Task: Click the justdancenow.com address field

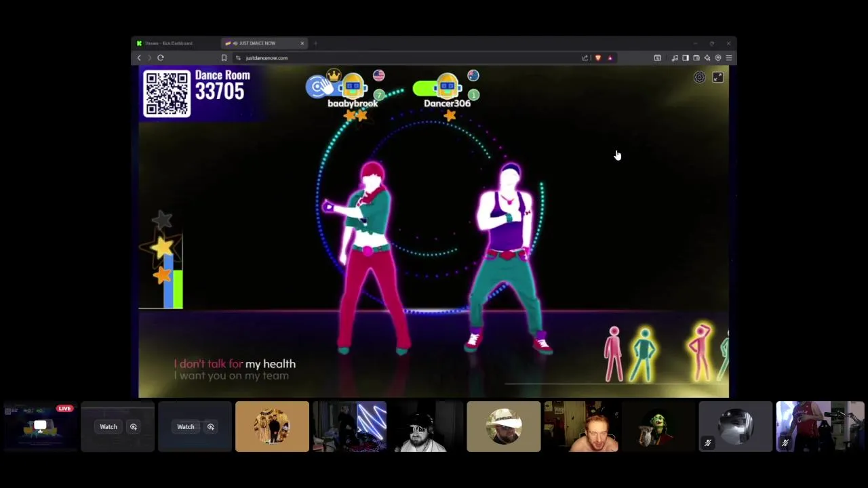Action: click(407, 58)
